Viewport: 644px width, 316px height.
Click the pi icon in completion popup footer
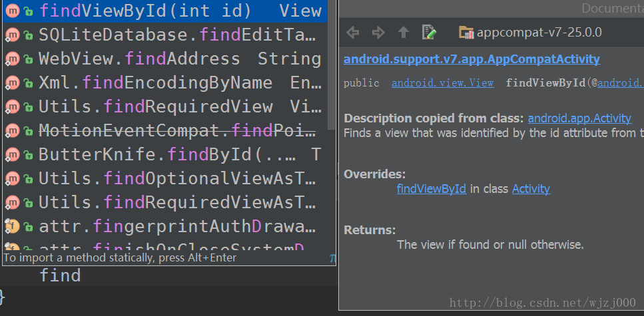click(x=332, y=258)
